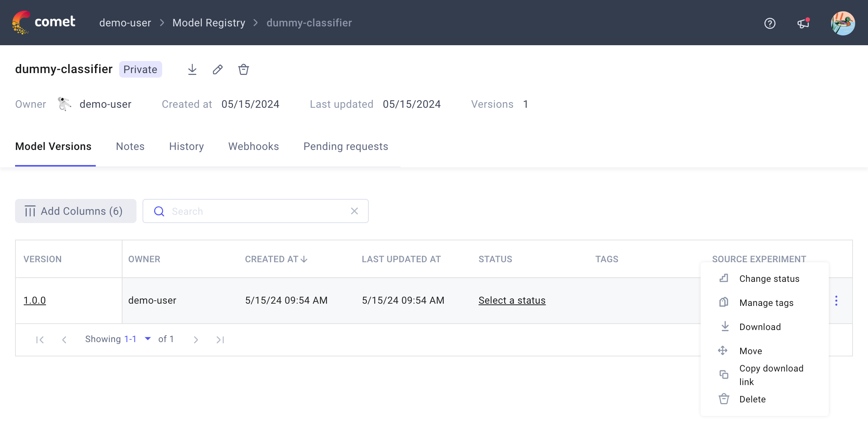
Task: Download the dummy-classifier model
Action: 193,69
